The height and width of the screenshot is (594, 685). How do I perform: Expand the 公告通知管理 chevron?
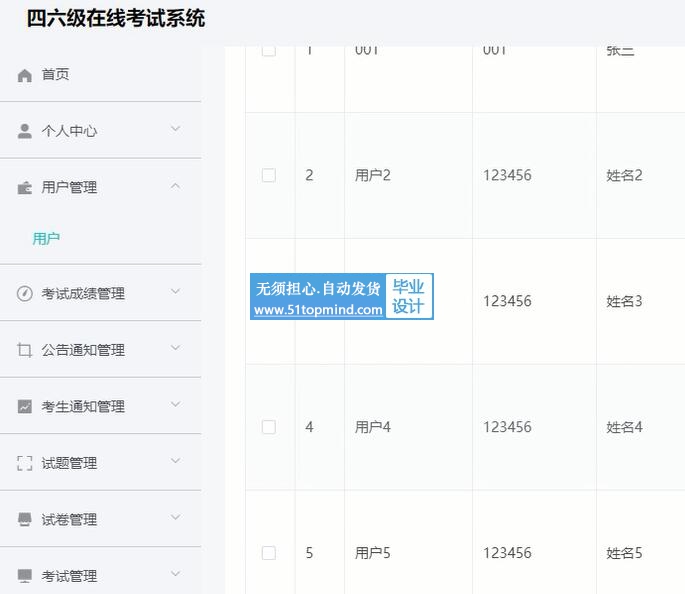pos(175,348)
